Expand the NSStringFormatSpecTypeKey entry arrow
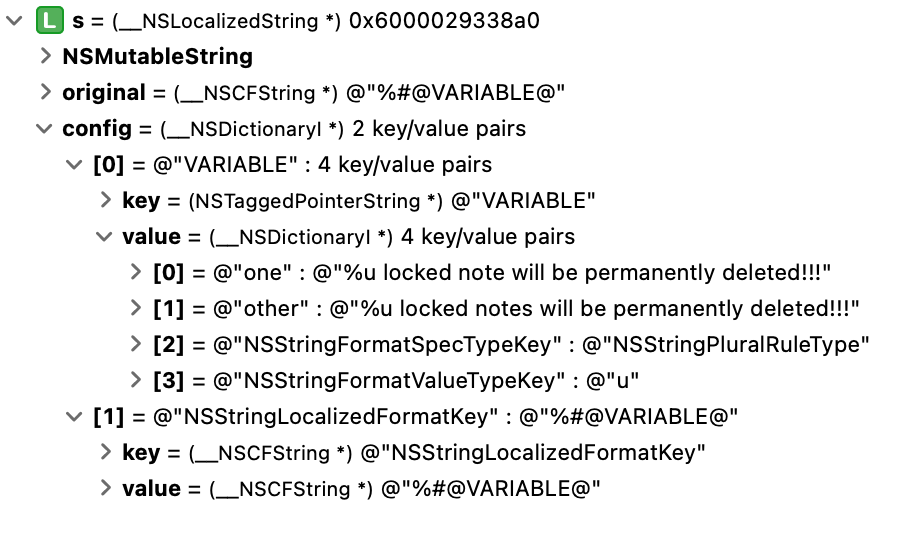The height and width of the screenshot is (536, 902). point(136,344)
